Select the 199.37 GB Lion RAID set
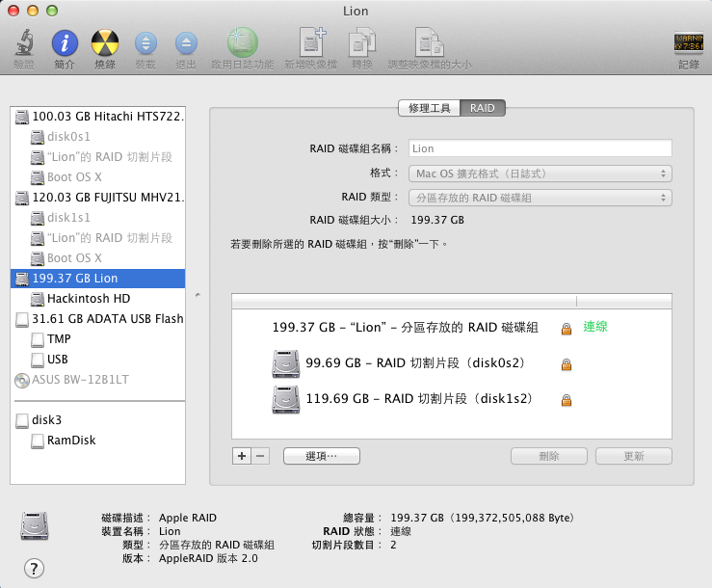 point(97,279)
